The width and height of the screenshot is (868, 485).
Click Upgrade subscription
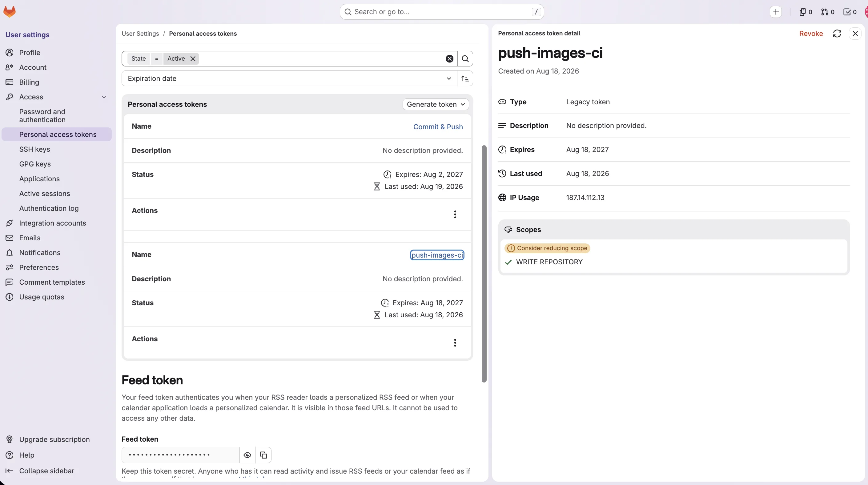pyautogui.click(x=57, y=439)
